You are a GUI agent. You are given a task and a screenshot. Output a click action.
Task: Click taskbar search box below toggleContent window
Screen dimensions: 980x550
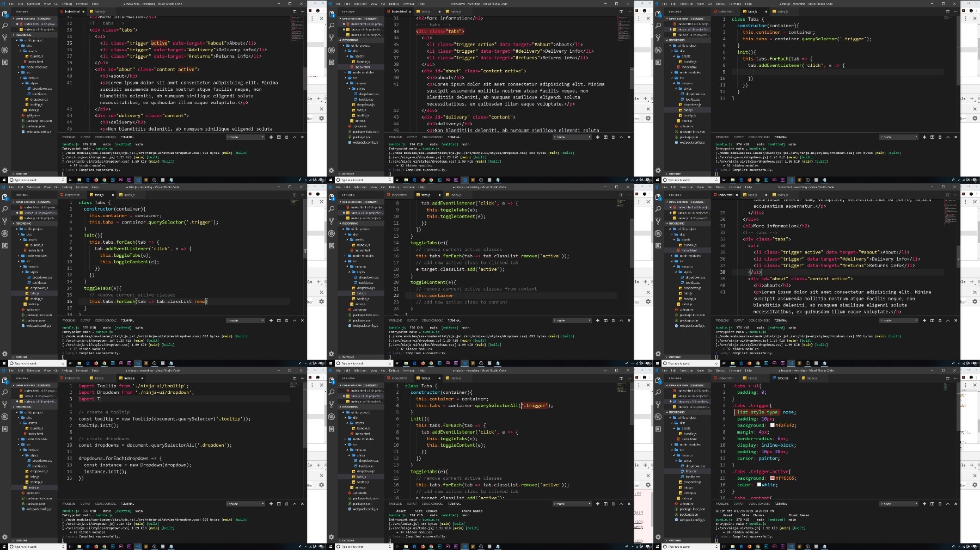coord(364,363)
